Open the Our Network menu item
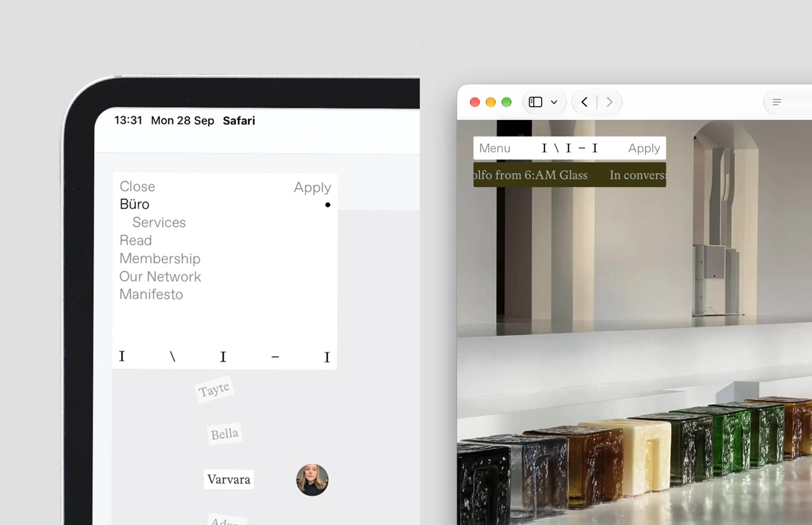 pyautogui.click(x=160, y=276)
